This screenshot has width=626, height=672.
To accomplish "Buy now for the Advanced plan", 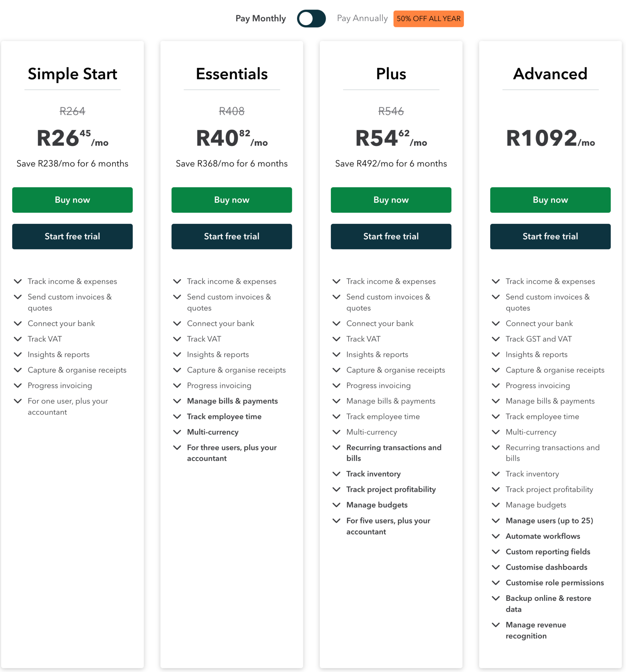I will [550, 200].
